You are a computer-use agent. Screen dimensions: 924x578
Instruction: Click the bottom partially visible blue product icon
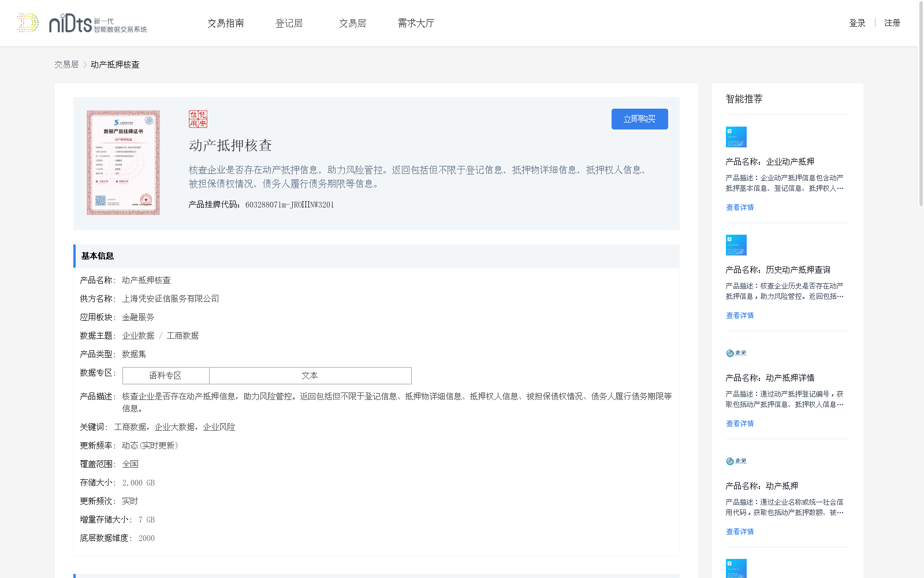click(x=736, y=568)
